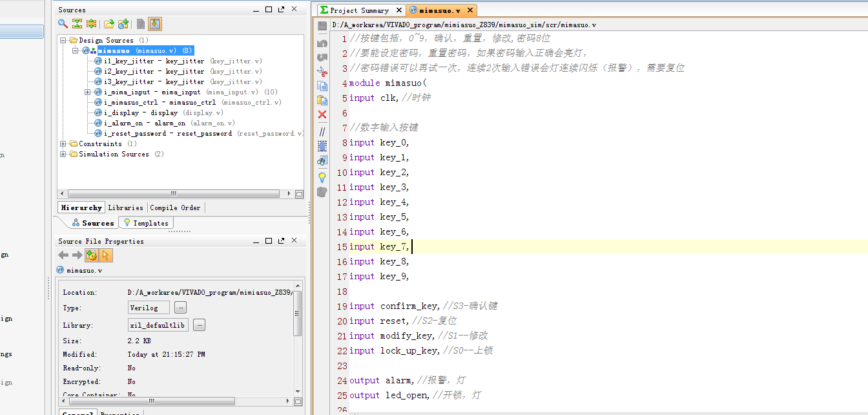Screen dimensions: 868x415
Task: Click the Cut scissors icon in editor
Action: tap(322, 72)
